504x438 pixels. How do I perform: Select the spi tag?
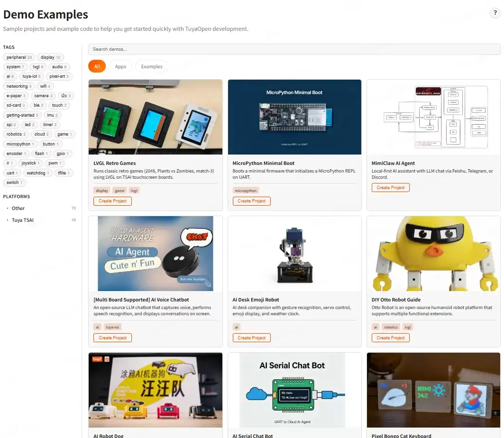click(11, 125)
